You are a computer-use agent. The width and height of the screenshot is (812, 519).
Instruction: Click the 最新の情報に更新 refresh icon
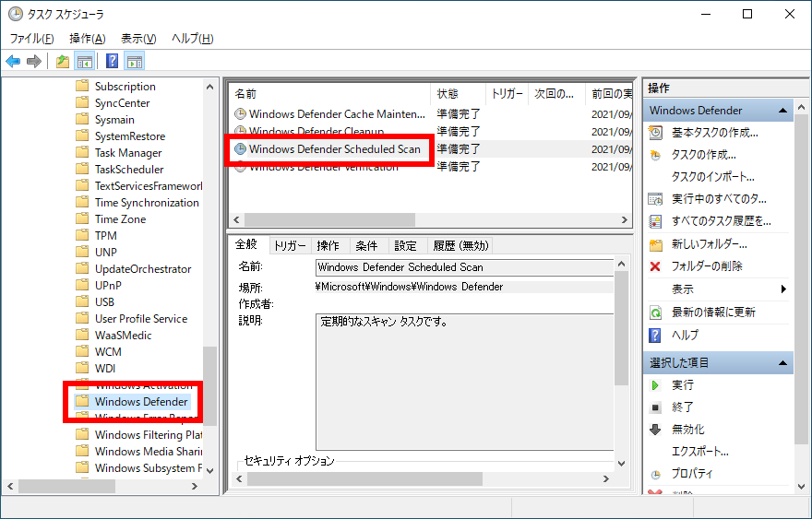pyautogui.click(x=656, y=313)
